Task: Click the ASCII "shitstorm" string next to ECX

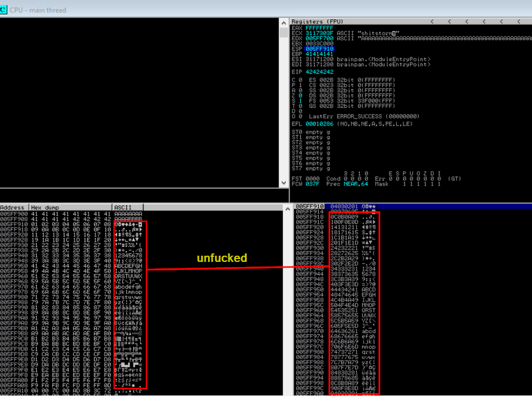Action: pos(368,33)
